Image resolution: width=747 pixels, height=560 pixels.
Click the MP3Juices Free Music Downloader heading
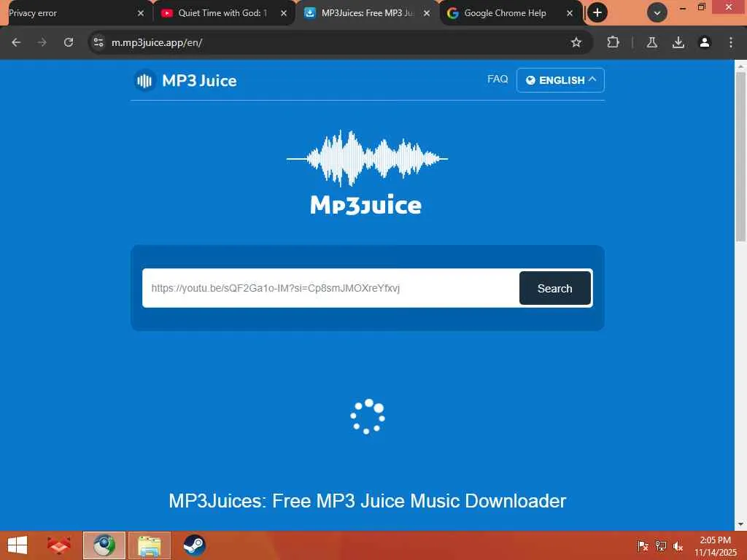click(x=368, y=501)
